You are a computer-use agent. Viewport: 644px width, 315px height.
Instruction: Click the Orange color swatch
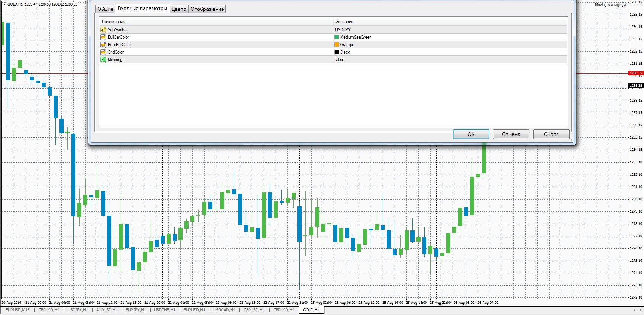click(337, 45)
